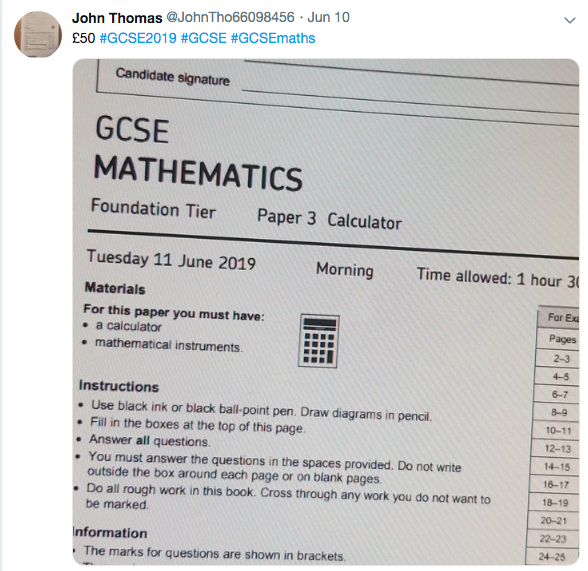The width and height of the screenshot is (588, 571).
Task: Open the Jun 10 tweet timestamp
Action: click(x=328, y=17)
